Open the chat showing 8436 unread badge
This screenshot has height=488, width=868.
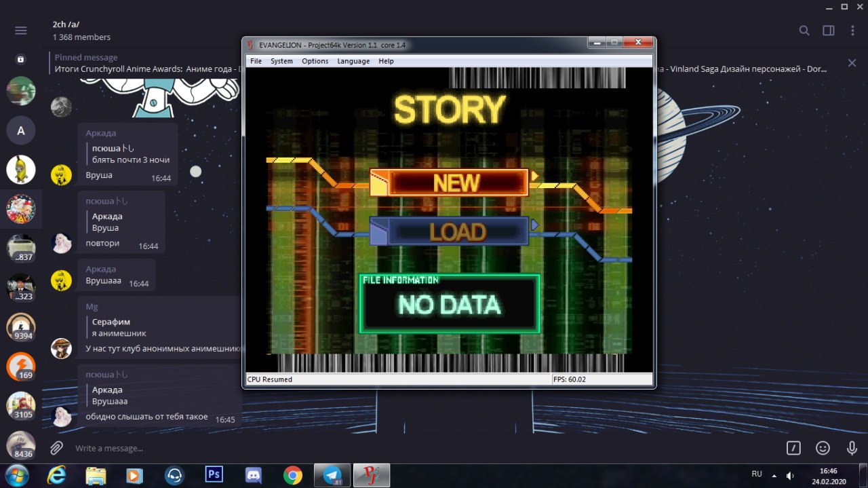21,445
